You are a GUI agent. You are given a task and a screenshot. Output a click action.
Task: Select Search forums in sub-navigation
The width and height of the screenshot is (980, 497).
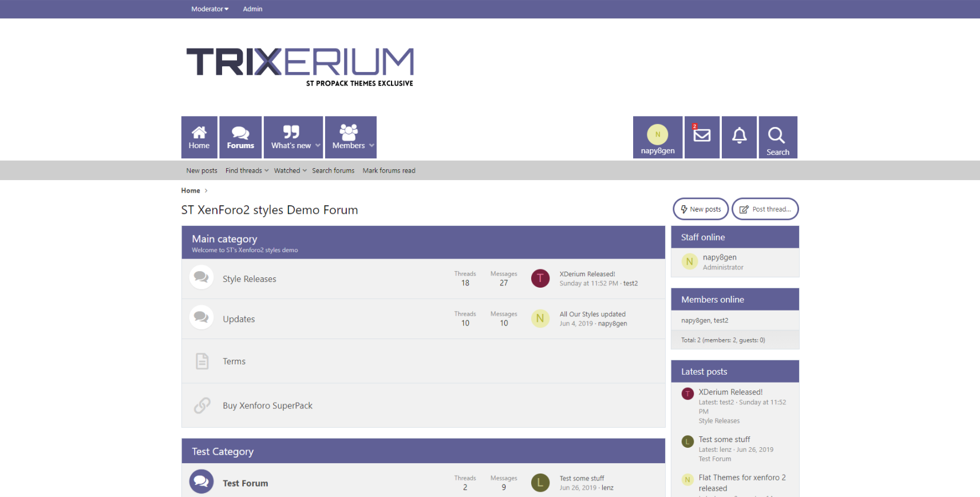(x=333, y=170)
